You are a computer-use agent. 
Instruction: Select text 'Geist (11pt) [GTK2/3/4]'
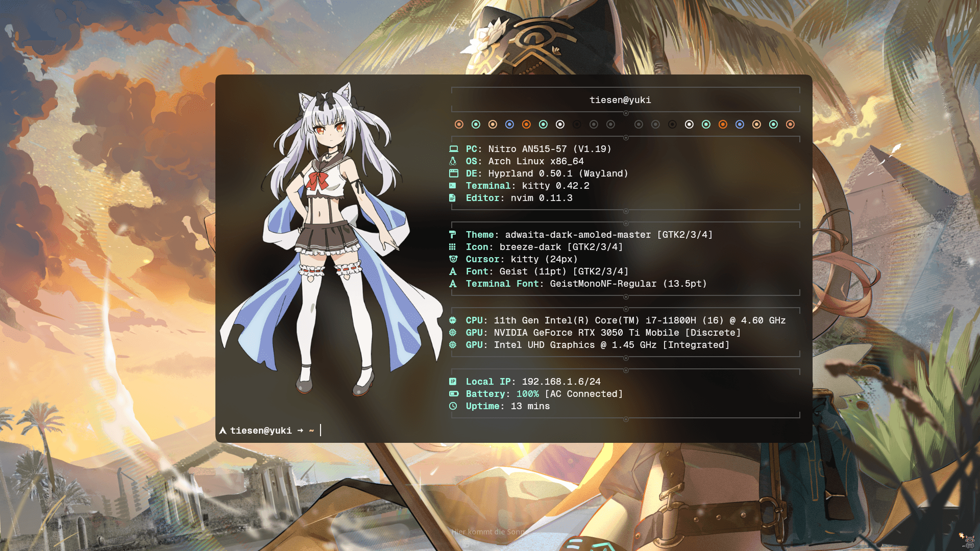pos(564,271)
